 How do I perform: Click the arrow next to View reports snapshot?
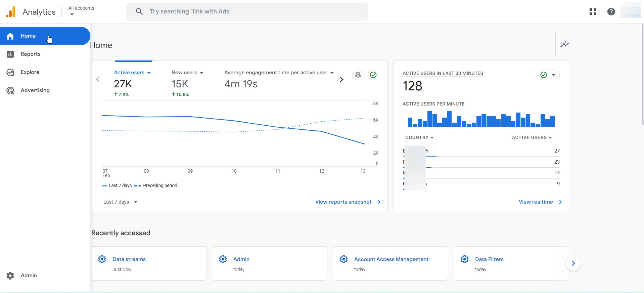378,202
